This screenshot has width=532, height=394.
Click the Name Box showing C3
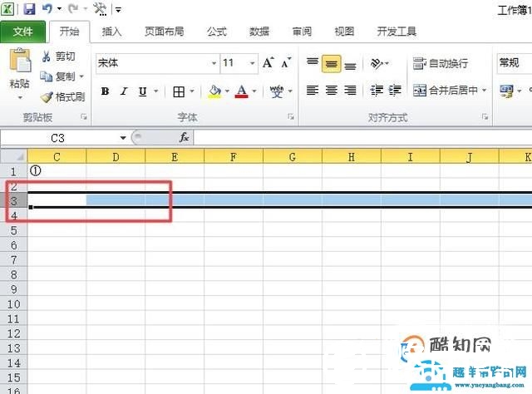point(57,138)
